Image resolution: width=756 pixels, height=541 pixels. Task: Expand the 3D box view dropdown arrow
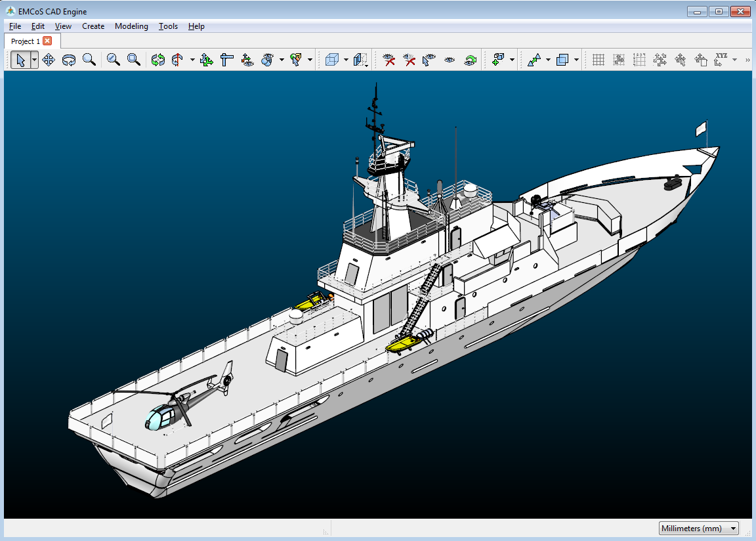346,60
